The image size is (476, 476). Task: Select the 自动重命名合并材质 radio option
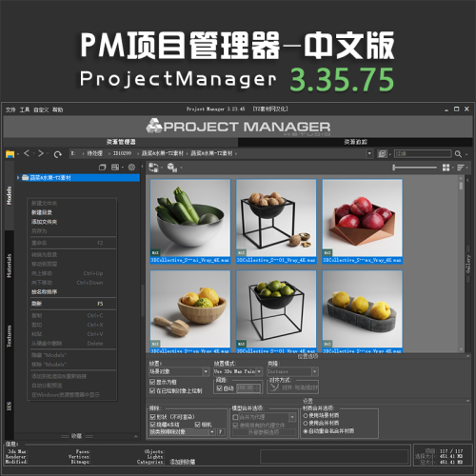(306, 431)
